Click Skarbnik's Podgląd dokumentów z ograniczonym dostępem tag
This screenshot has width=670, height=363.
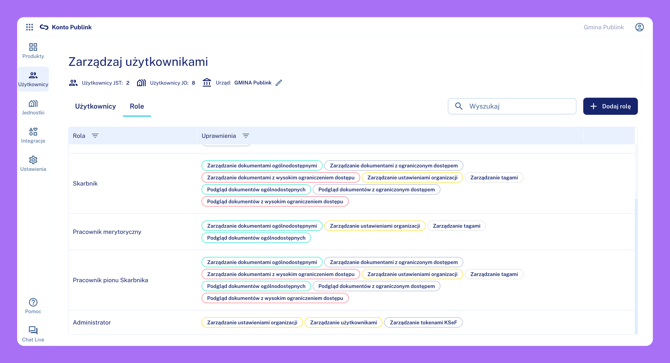tap(376, 190)
